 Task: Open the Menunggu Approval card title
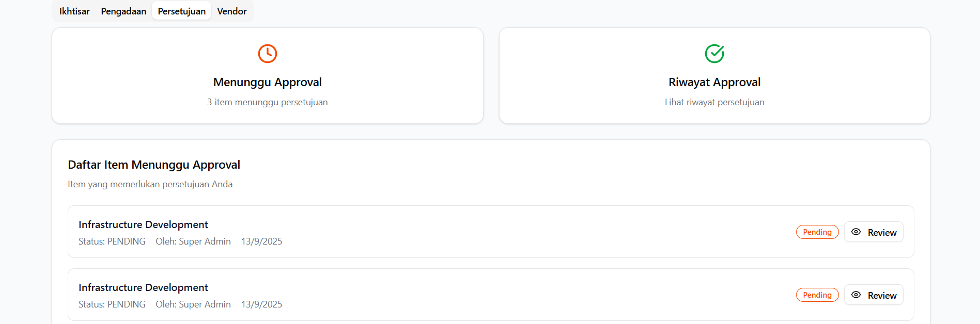click(x=268, y=83)
